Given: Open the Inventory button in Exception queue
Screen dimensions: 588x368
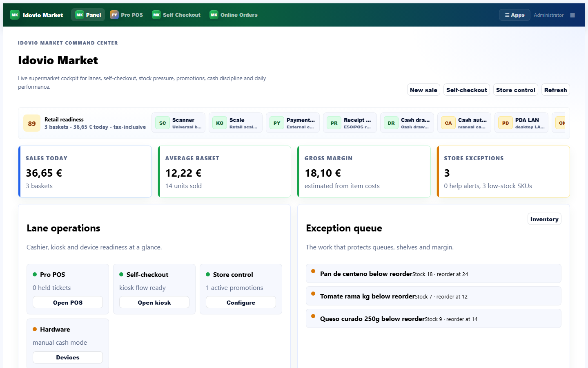Looking at the screenshot, I should 544,219.
